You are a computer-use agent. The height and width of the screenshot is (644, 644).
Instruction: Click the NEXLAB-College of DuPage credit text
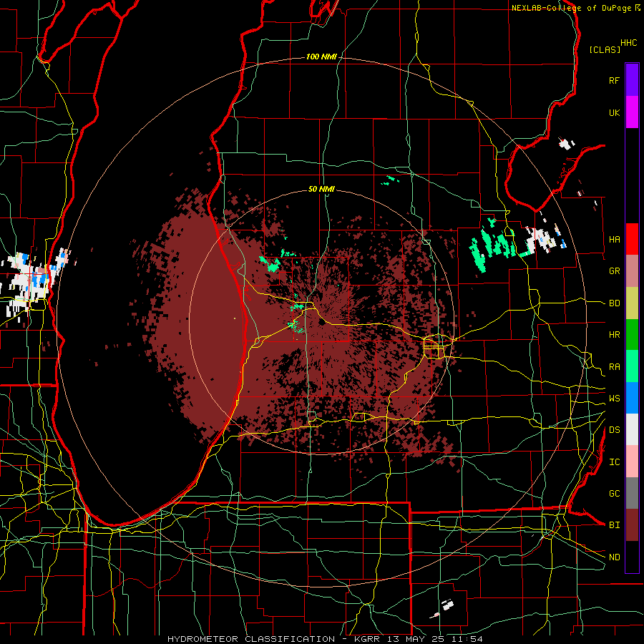coord(571,8)
